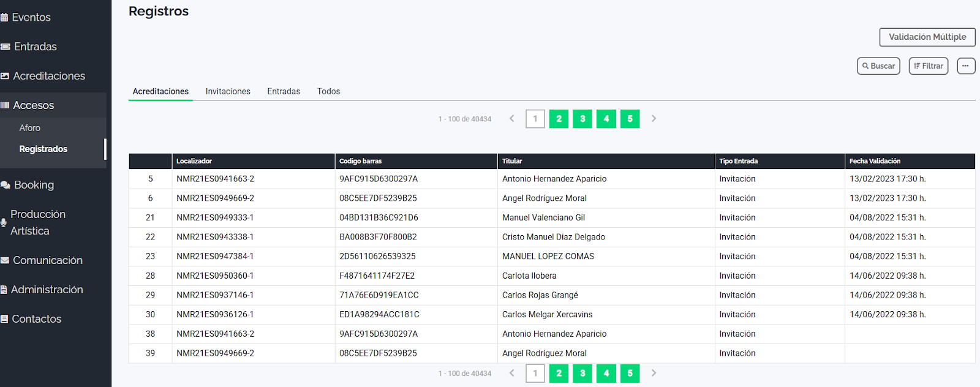Switch to the Invitaciones tab
The height and width of the screenshot is (387, 980).
(228, 92)
